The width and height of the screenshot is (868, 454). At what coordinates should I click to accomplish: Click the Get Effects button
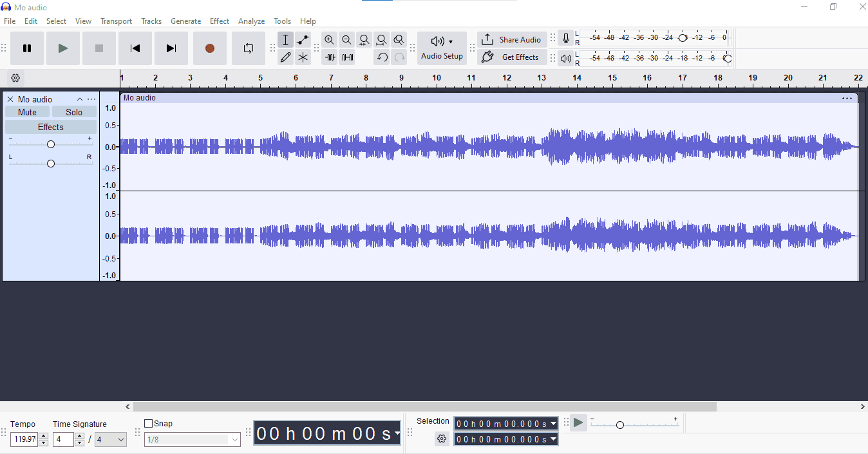point(513,57)
